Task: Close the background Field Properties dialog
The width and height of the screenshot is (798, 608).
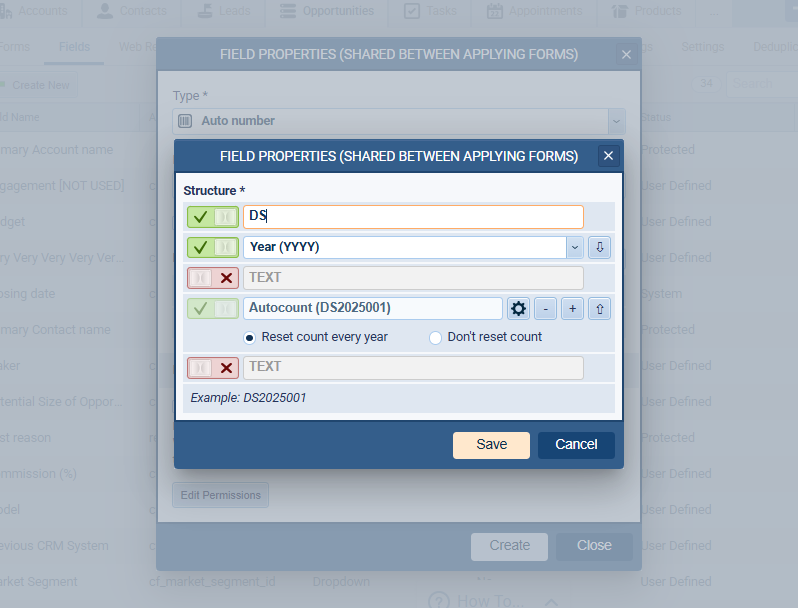Action: [x=626, y=54]
